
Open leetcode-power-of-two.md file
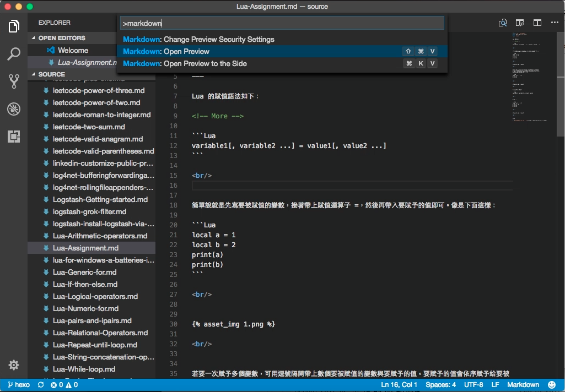coord(92,102)
